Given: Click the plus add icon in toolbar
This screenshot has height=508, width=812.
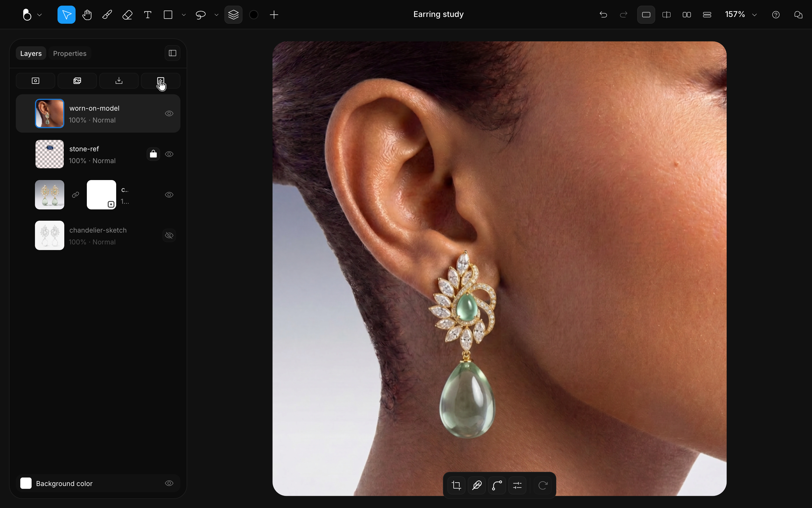Looking at the screenshot, I should (274, 15).
